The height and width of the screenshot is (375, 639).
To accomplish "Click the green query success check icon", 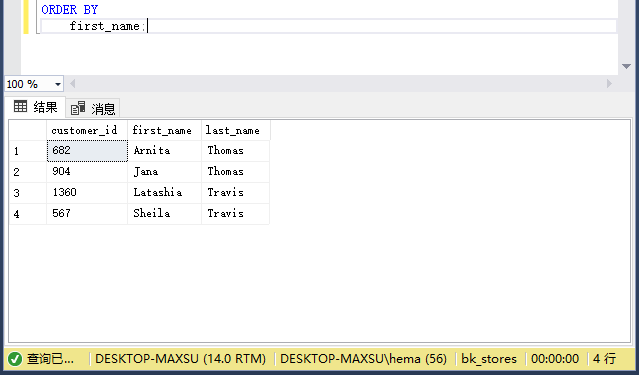I will [15, 359].
